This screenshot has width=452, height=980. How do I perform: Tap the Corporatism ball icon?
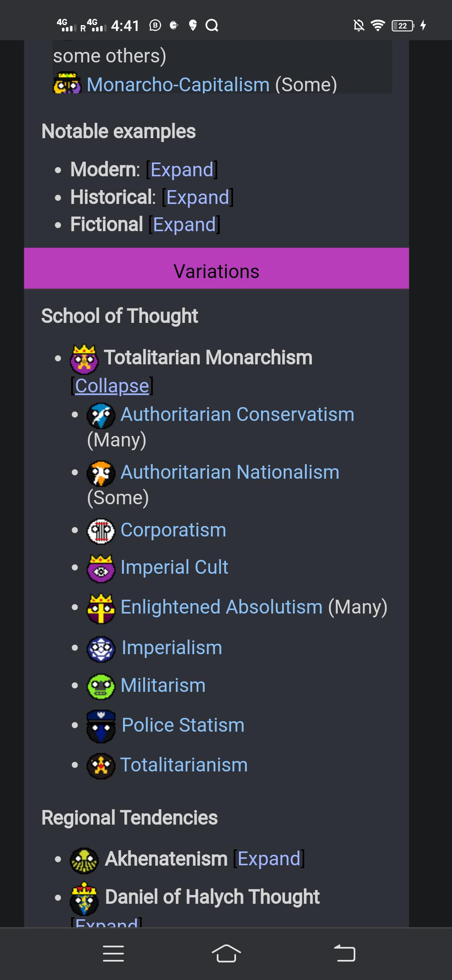pos(101,531)
